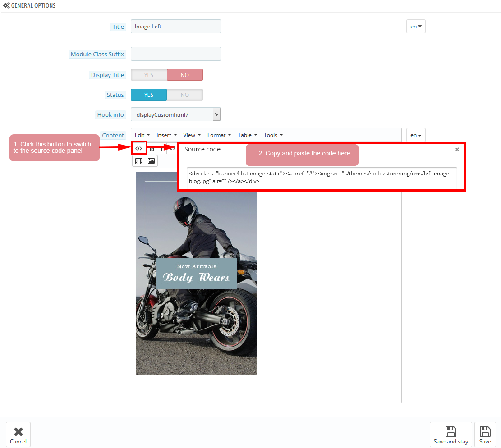Image resolution: width=501 pixels, height=448 pixels.
Task: Toggle bold formatting in editor toolbar
Action: click(x=152, y=148)
